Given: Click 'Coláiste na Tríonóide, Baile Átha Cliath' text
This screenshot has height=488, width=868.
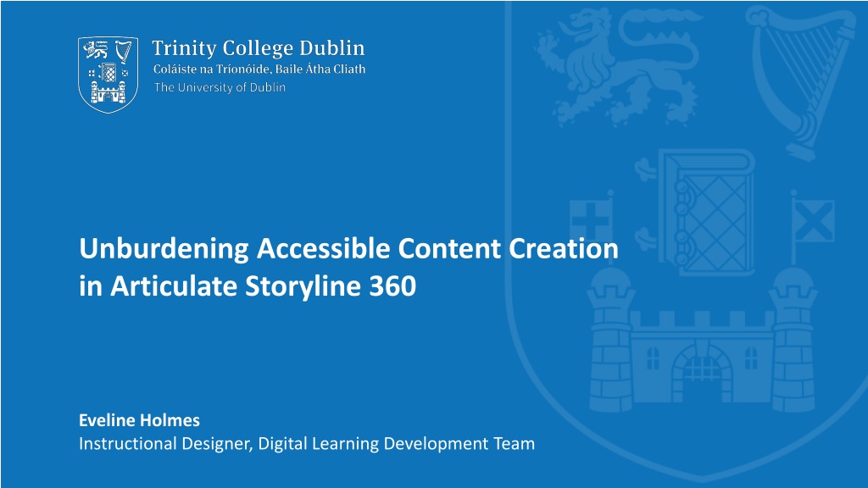Looking at the screenshot, I should pyautogui.click(x=259, y=69).
